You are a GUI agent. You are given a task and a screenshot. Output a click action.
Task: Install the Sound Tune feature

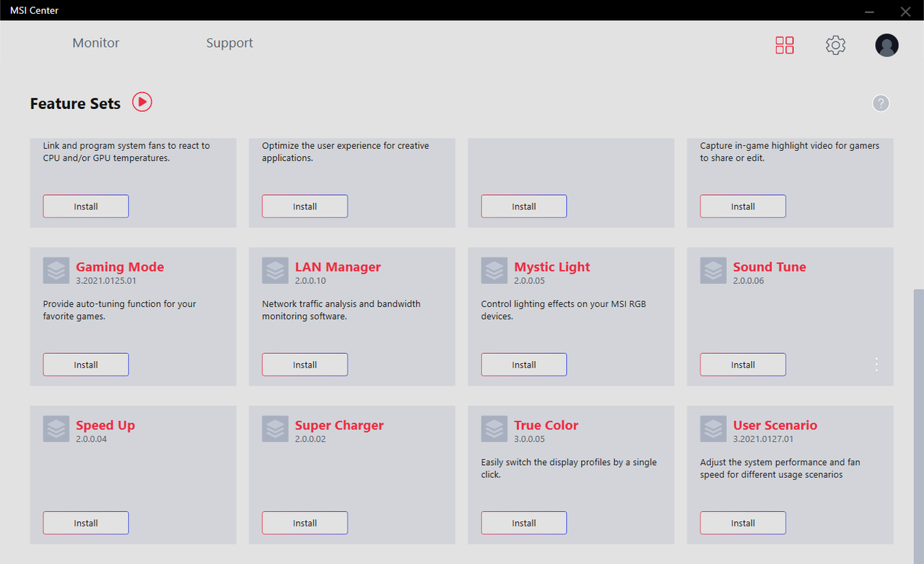[x=743, y=365]
